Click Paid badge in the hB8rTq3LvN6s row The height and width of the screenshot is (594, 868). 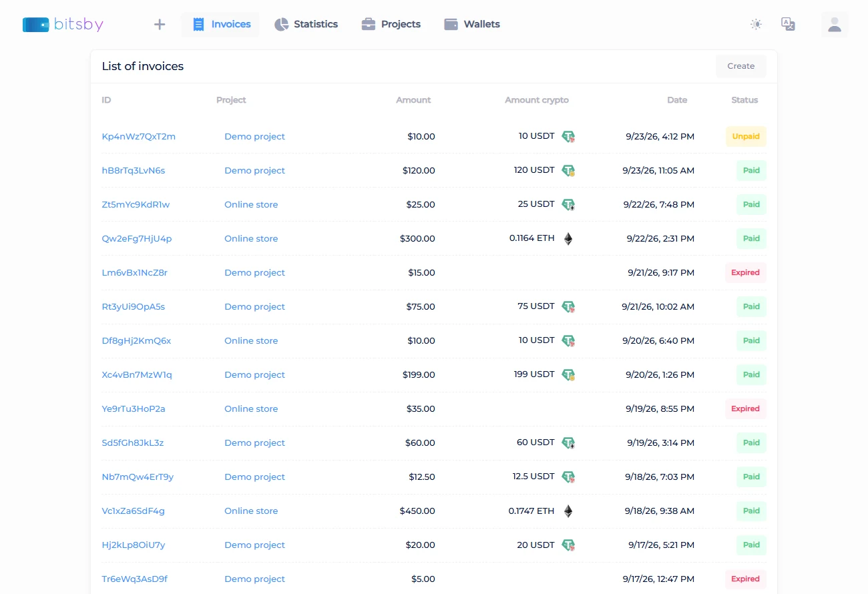[x=751, y=171]
